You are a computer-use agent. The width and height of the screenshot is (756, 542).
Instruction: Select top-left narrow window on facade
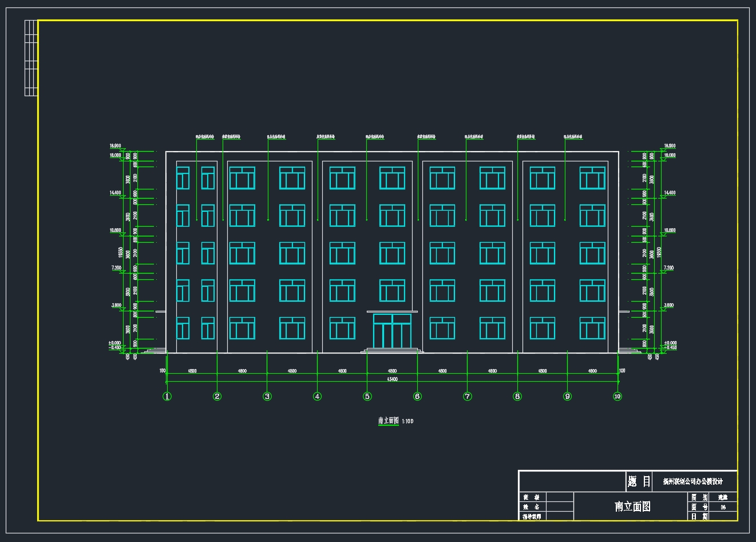[x=183, y=177]
